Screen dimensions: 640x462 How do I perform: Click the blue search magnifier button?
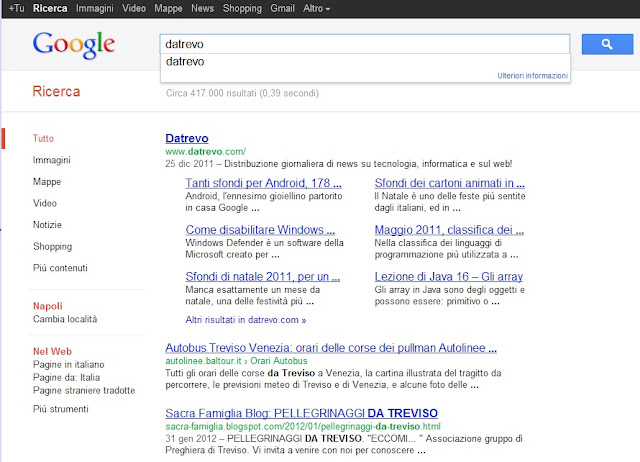(607, 44)
